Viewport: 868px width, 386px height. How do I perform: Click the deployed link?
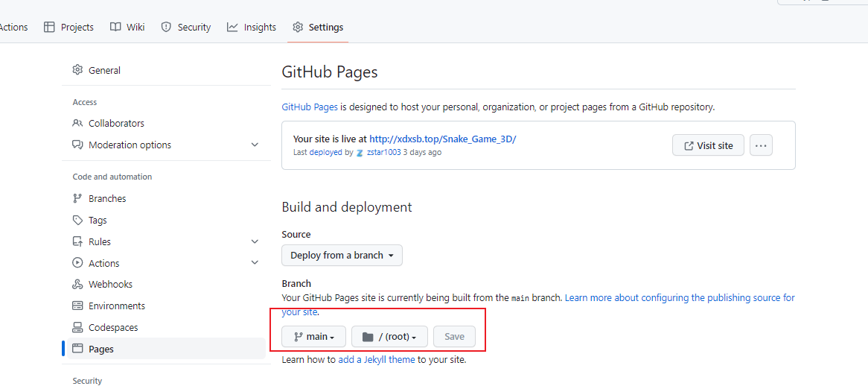coord(325,152)
